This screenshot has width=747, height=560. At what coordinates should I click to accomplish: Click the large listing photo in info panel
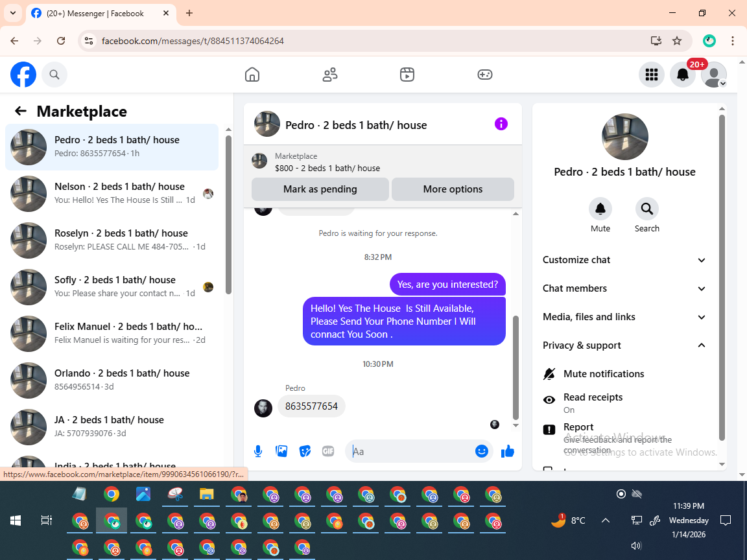624,137
